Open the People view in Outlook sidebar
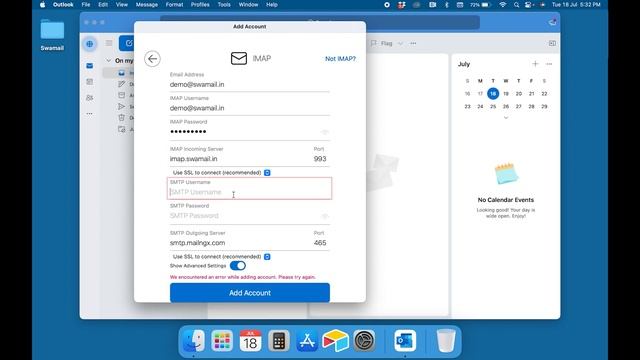The height and width of the screenshot is (360, 640). point(89,98)
